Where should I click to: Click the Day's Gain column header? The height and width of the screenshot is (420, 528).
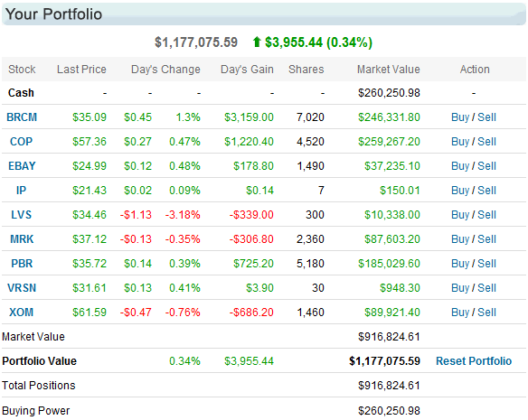point(247,70)
